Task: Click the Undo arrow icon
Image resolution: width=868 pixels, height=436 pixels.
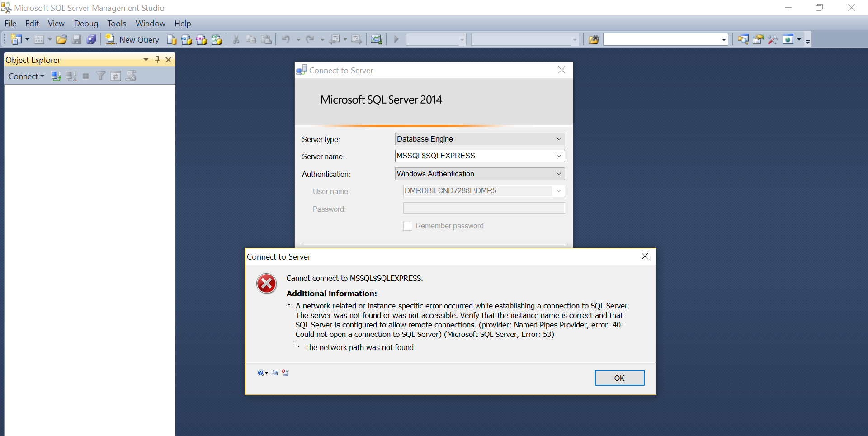Action: [286, 40]
